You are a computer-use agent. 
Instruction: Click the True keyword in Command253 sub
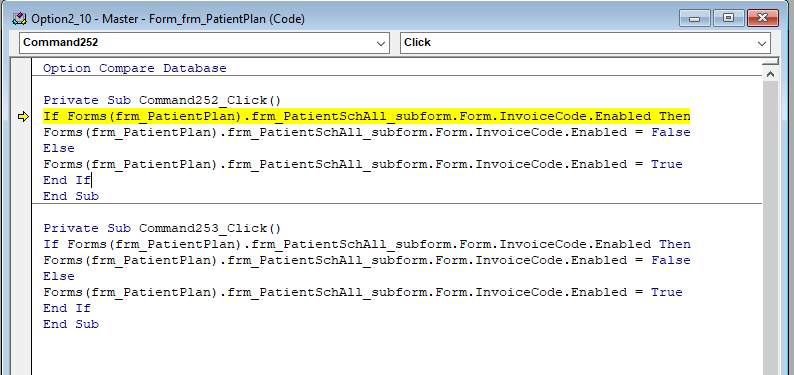[x=667, y=292]
